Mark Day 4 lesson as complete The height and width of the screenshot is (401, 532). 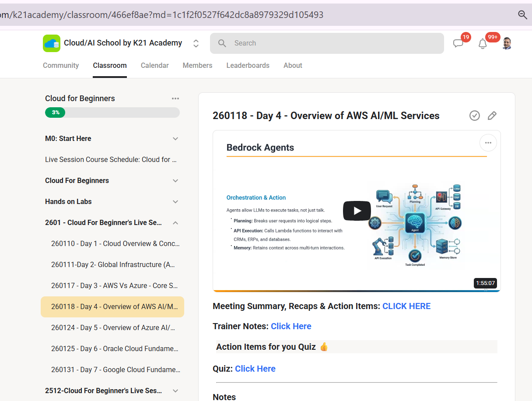point(475,116)
